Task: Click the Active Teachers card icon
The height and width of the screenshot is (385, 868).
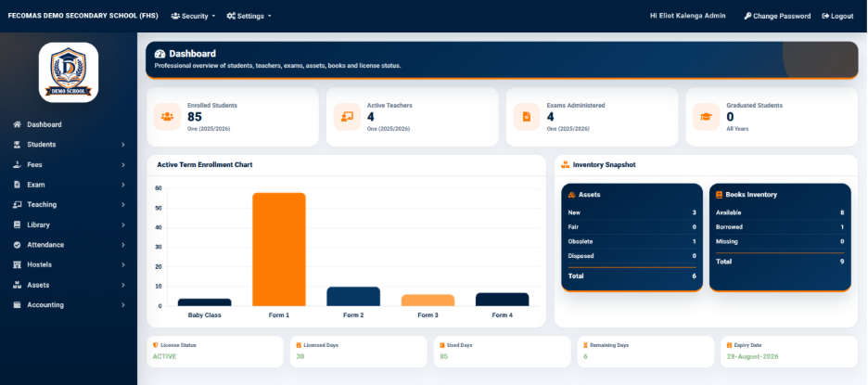Action: coord(347,117)
